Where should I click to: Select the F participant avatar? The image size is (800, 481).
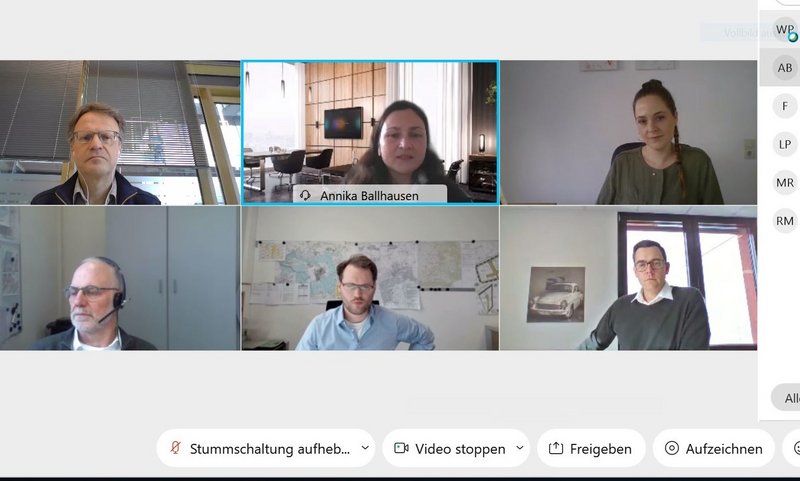(785, 106)
